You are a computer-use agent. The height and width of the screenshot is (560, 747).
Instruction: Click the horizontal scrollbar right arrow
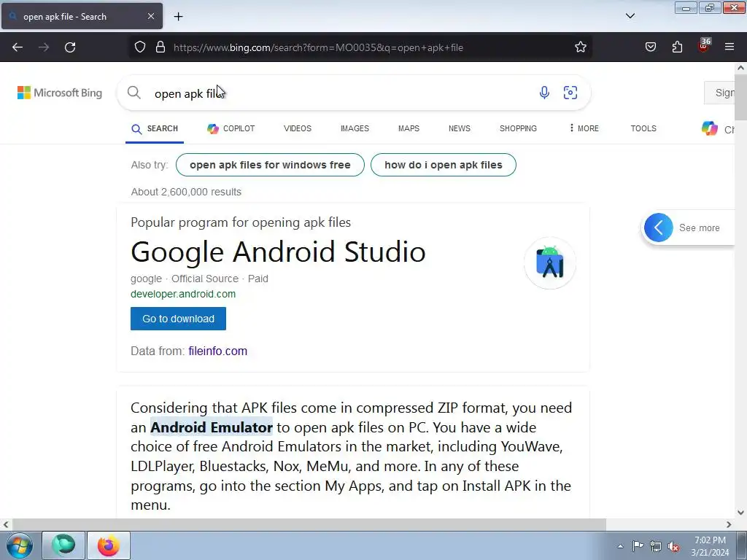729,524
